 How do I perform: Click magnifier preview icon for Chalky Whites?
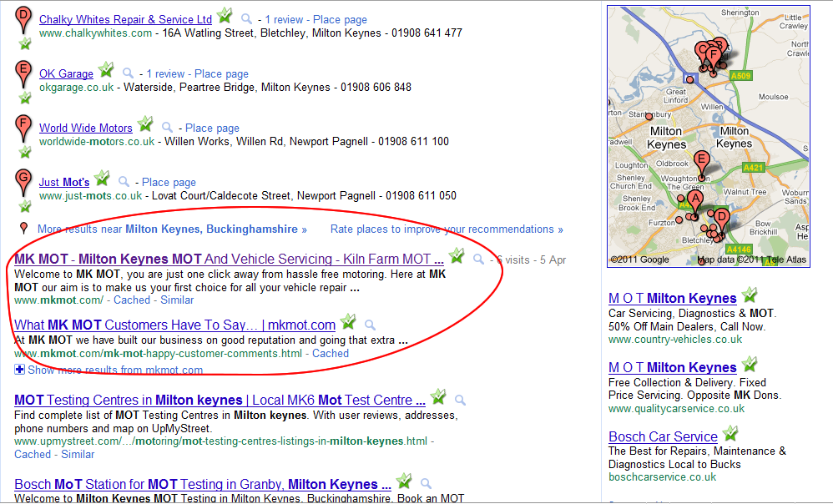click(246, 19)
